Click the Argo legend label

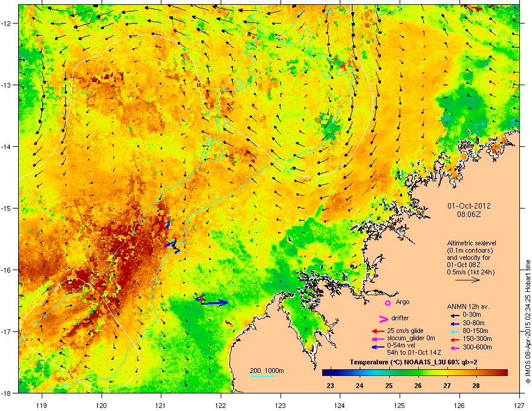coord(403,302)
